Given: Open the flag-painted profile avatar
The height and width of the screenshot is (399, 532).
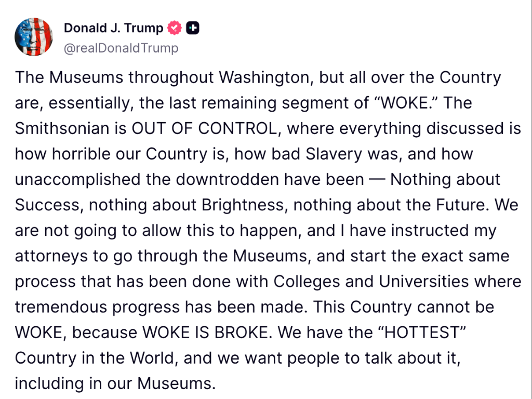Looking at the screenshot, I should (34, 37).
